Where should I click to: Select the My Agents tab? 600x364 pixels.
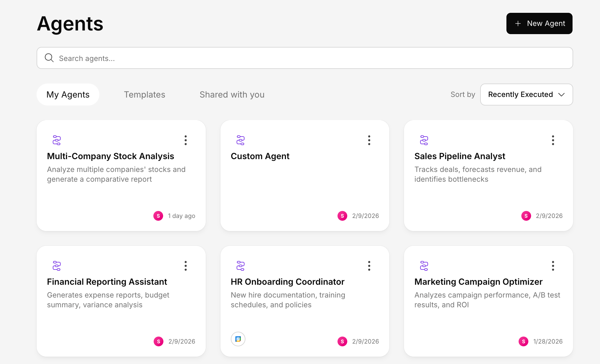(x=68, y=95)
